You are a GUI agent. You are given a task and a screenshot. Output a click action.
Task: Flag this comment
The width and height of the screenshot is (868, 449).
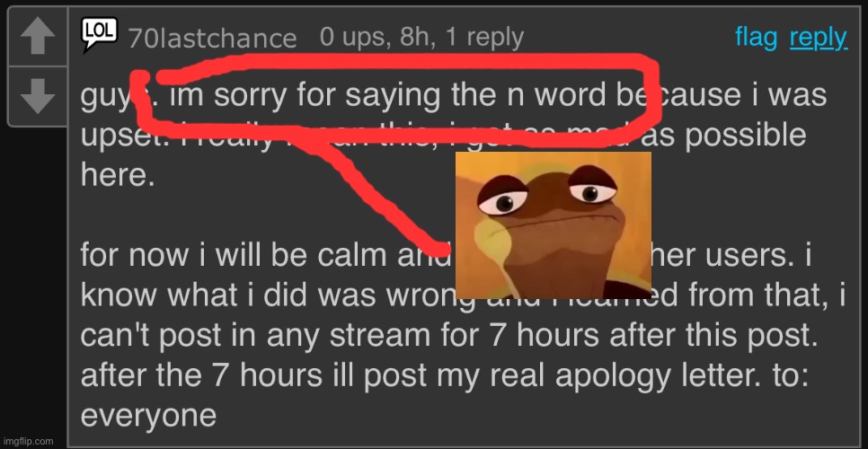[757, 38]
